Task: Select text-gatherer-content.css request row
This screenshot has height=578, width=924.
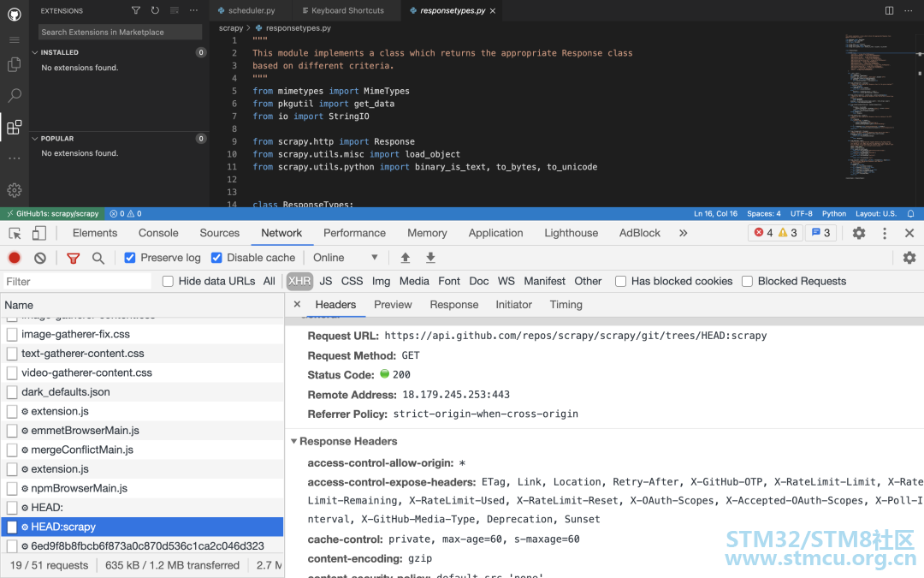Action: coord(142,354)
